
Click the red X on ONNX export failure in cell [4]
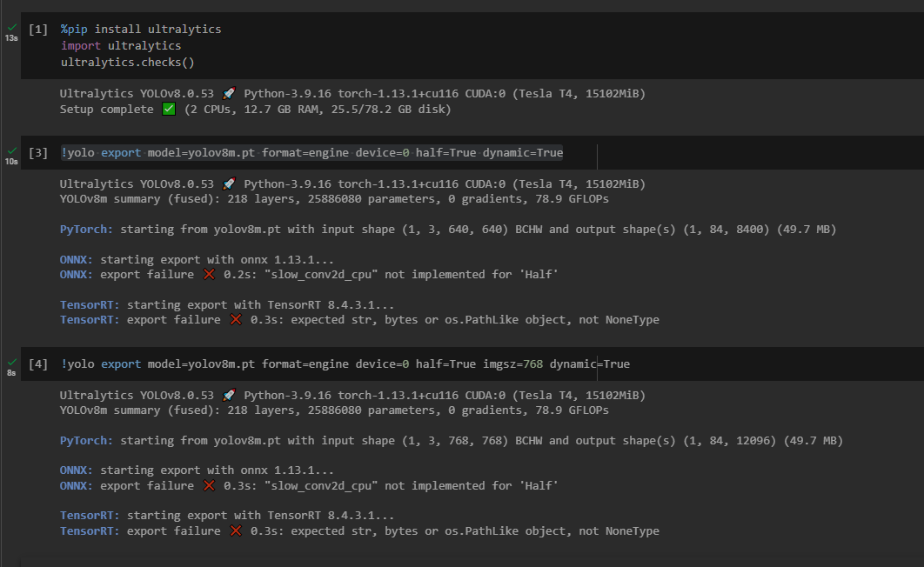[x=208, y=485]
